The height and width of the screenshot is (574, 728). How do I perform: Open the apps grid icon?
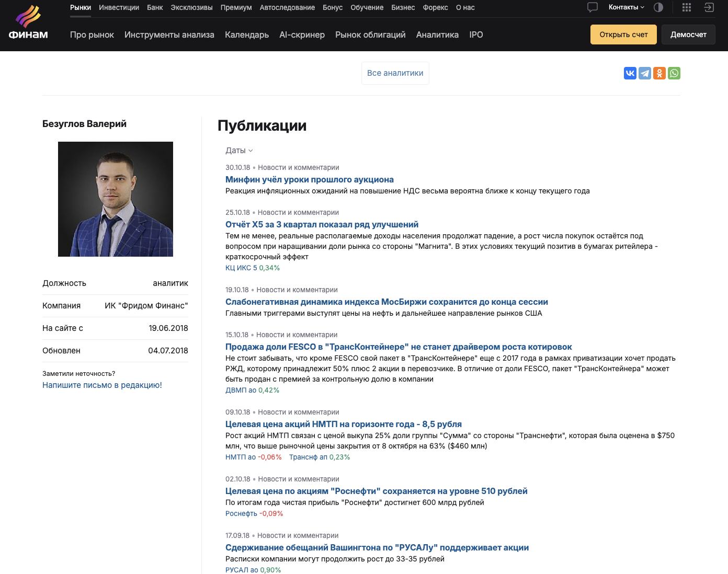tap(686, 7)
